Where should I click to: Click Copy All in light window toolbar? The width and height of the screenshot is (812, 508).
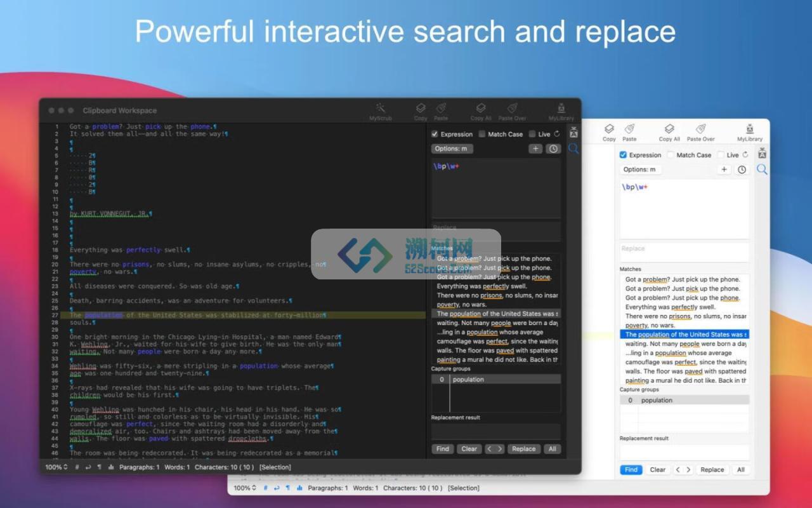point(669,132)
